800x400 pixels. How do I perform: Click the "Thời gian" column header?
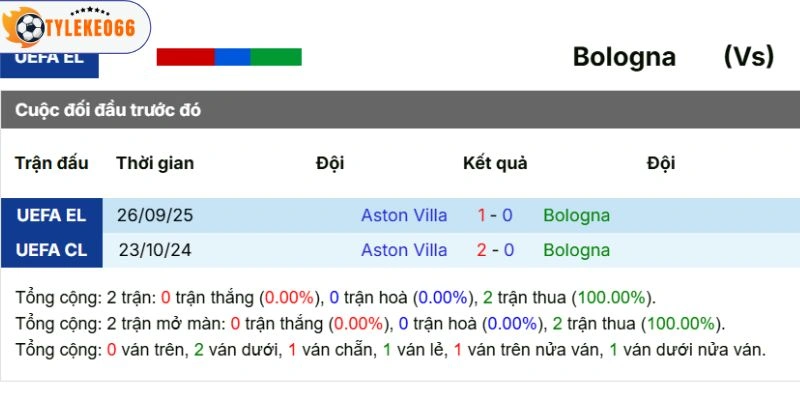155,163
